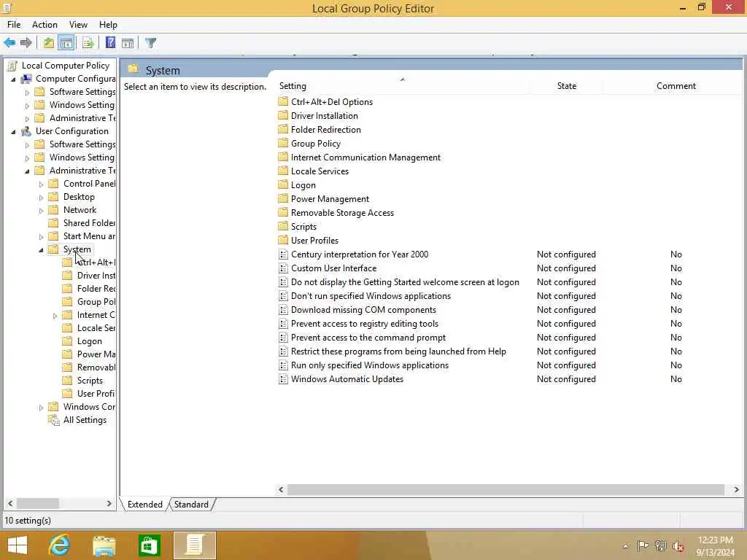Open the View menu
The height and width of the screenshot is (560, 747).
click(x=78, y=25)
